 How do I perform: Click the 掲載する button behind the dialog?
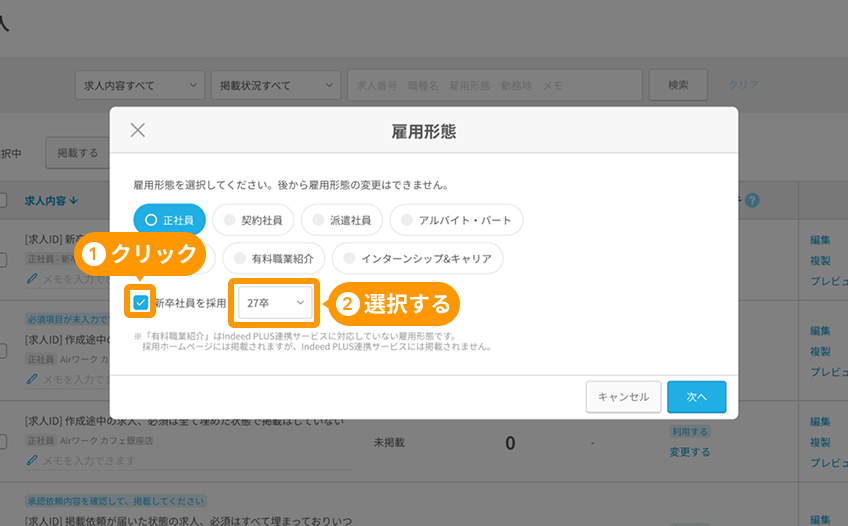[x=78, y=153]
